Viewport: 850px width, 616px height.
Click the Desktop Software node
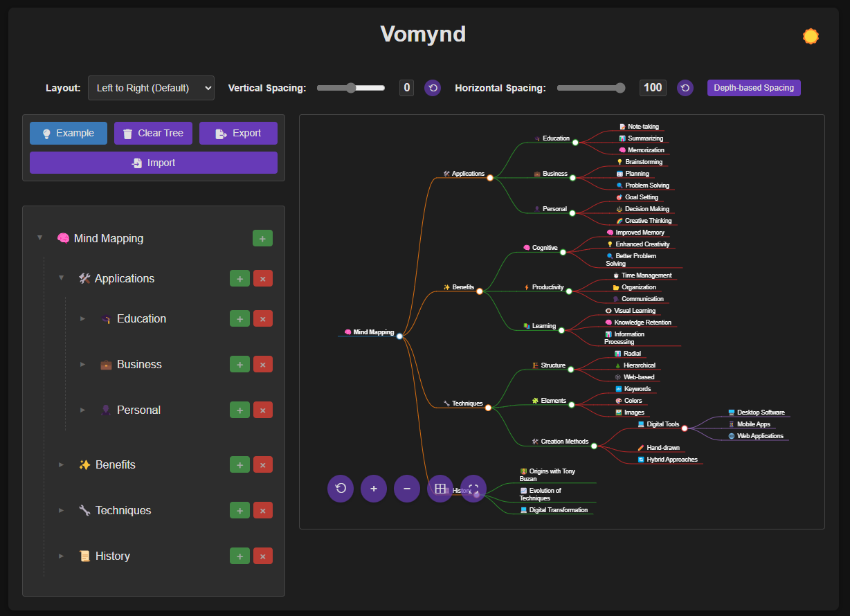tap(756, 413)
